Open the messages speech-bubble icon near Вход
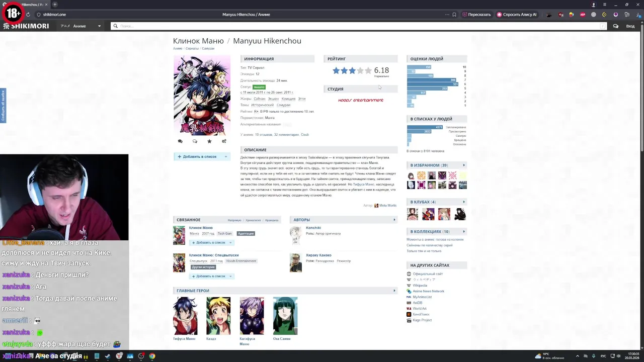Viewport: 644px width, 362px height. click(615, 26)
